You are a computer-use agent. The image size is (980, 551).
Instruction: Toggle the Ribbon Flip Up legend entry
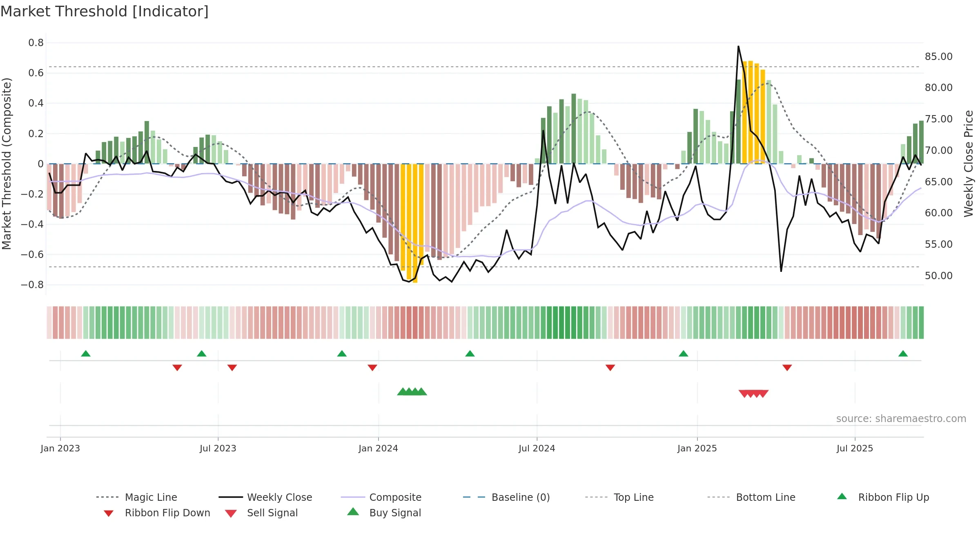(883, 497)
